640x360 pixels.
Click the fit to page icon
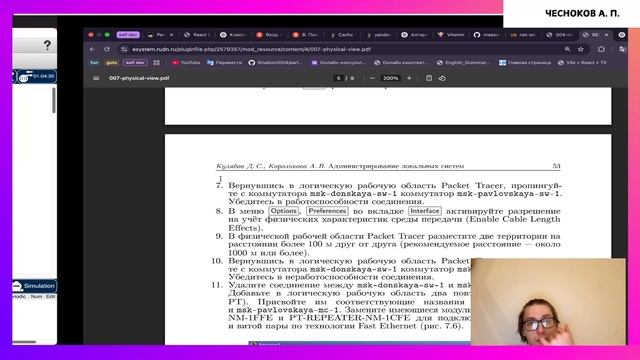tap(429, 78)
